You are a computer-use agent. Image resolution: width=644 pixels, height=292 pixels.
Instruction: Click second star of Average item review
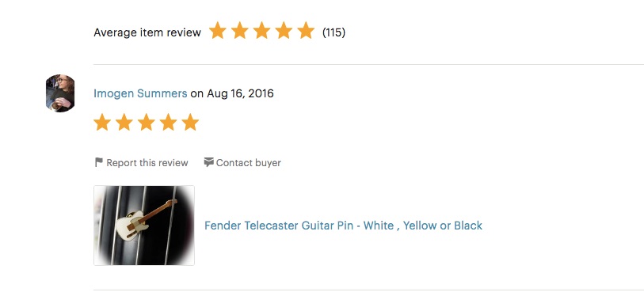tap(240, 31)
